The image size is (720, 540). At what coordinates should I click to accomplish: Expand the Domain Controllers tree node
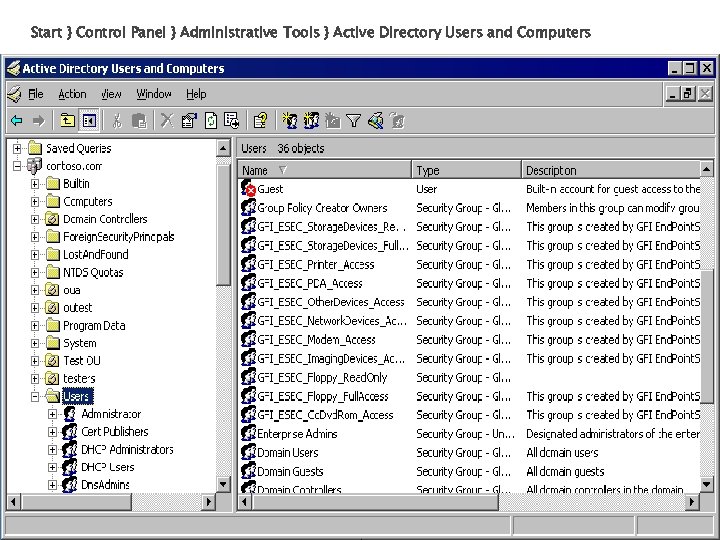click(35, 219)
